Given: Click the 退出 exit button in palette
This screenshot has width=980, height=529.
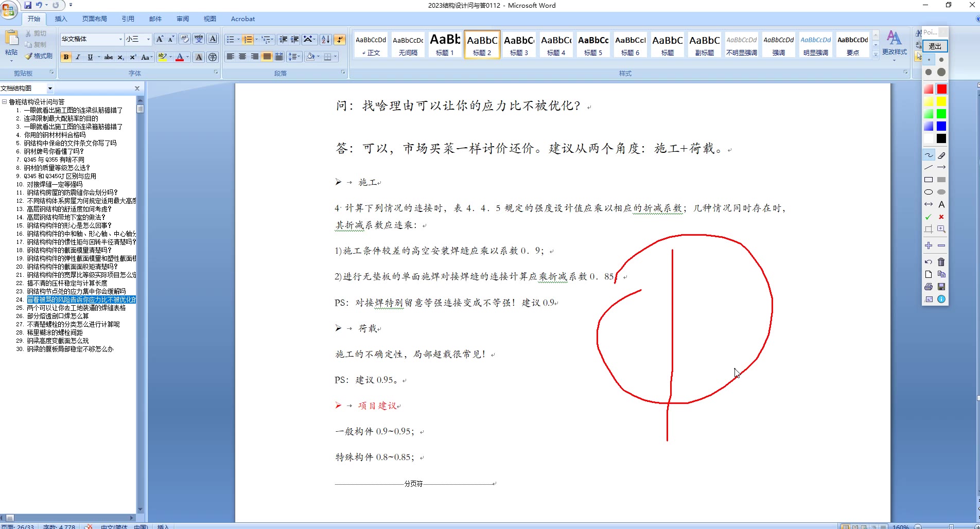Looking at the screenshot, I should pos(935,46).
